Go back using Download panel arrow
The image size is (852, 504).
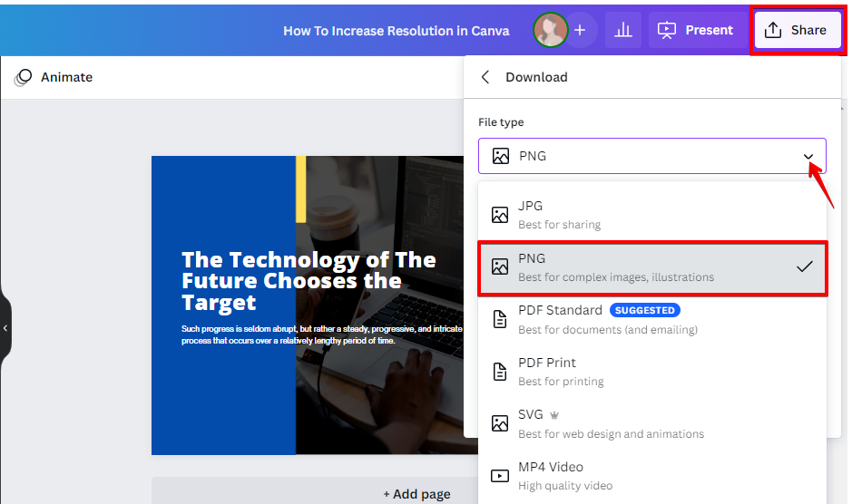485,77
